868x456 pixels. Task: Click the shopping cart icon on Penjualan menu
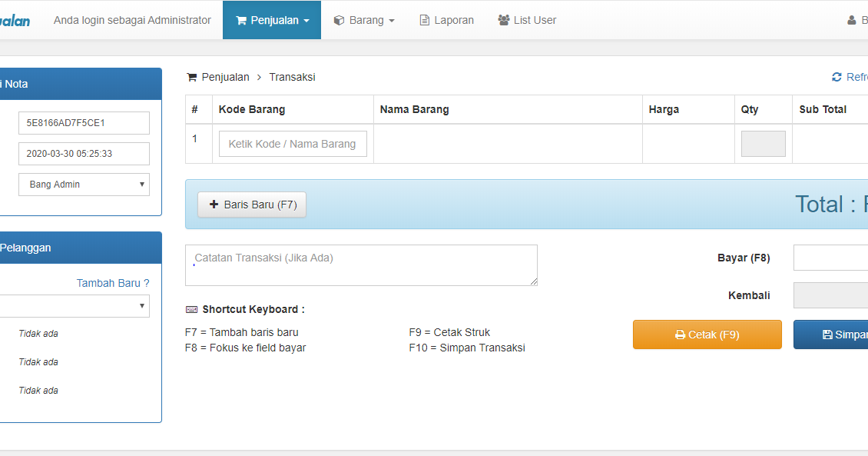(241, 20)
